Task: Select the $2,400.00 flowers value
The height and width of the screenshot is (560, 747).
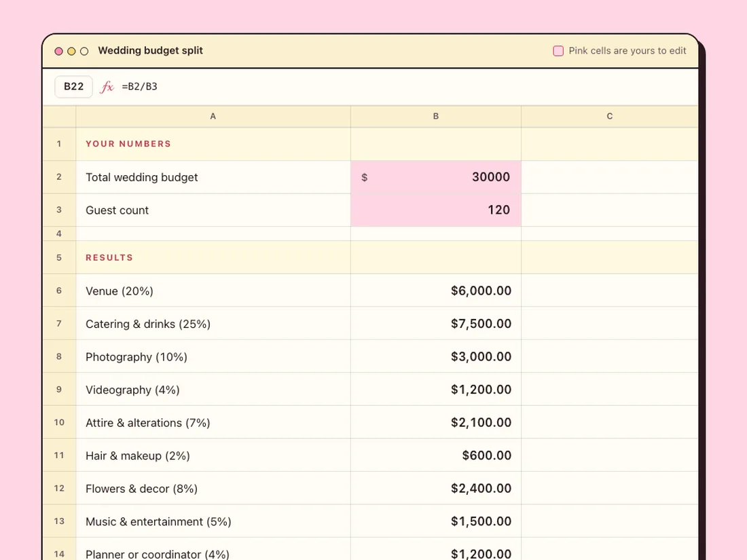Action: [436, 488]
